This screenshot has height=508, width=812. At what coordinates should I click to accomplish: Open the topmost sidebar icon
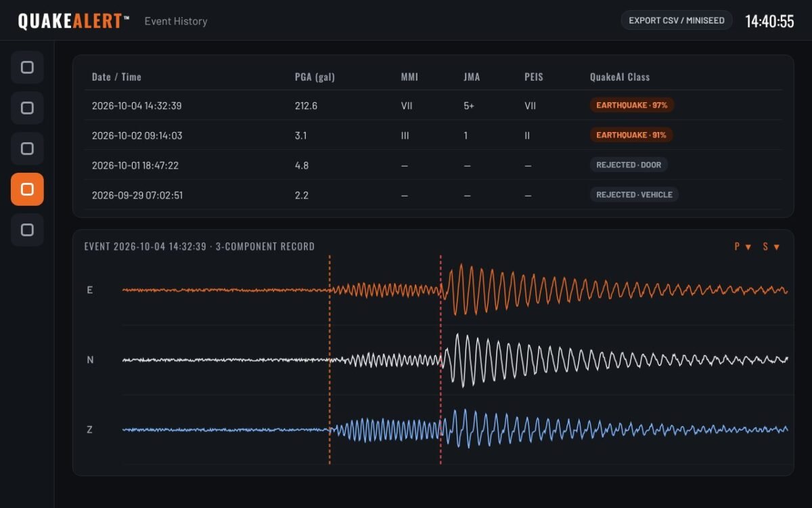[x=27, y=67]
